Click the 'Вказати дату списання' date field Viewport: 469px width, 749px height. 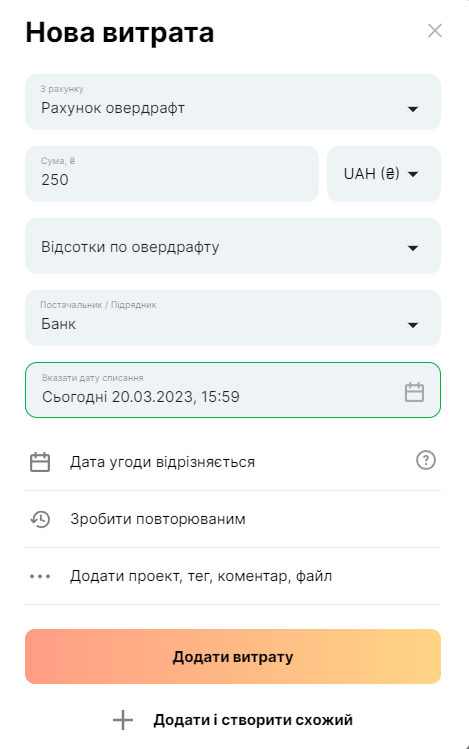pyautogui.click(x=233, y=390)
